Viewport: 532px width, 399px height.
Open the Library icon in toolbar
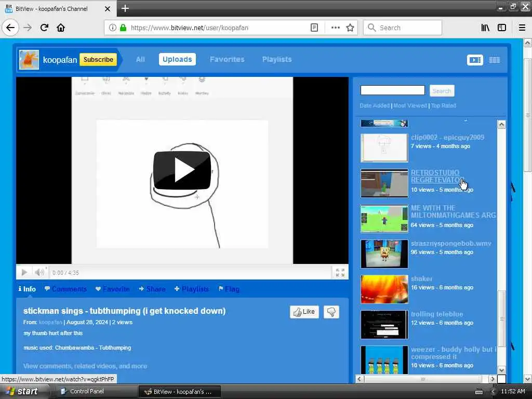point(485,28)
